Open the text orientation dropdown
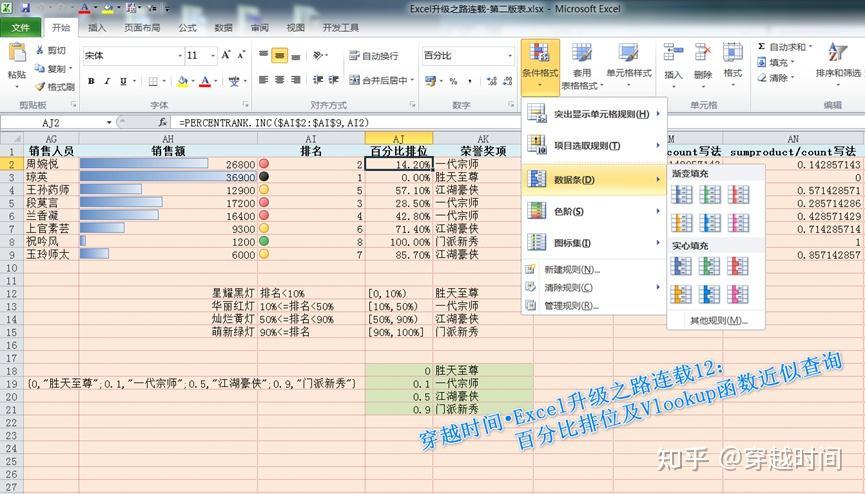 pyautogui.click(x=321, y=55)
